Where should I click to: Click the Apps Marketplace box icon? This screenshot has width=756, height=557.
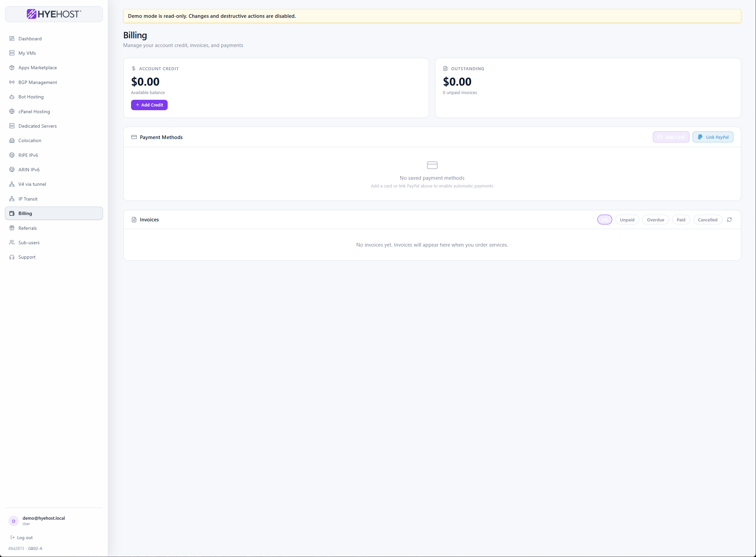point(12,68)
